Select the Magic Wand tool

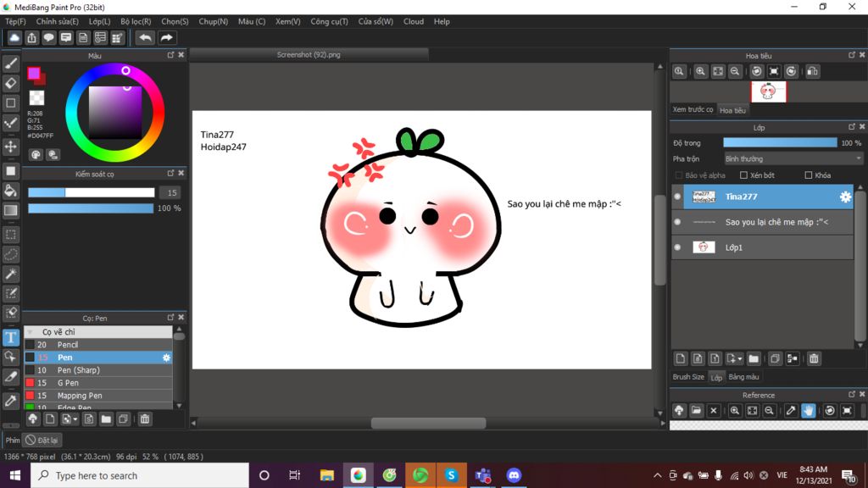10,274
